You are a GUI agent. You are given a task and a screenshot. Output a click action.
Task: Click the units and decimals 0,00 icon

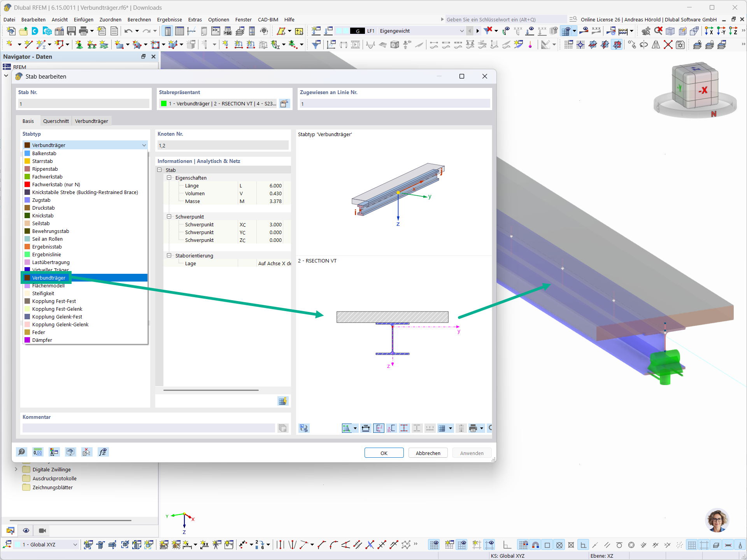point(38,452)
